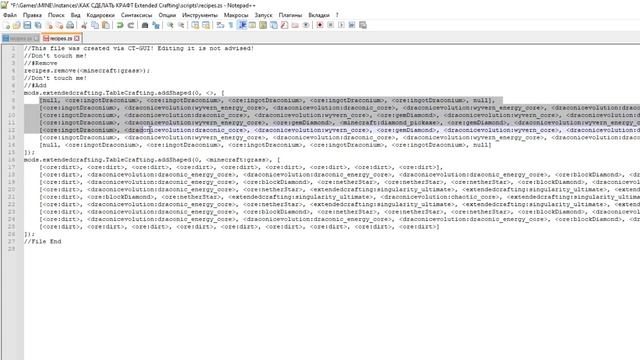640x360 pixels.
Task: Toggle synchronized horizontal scrolling
Action: (x=206, y=25)
